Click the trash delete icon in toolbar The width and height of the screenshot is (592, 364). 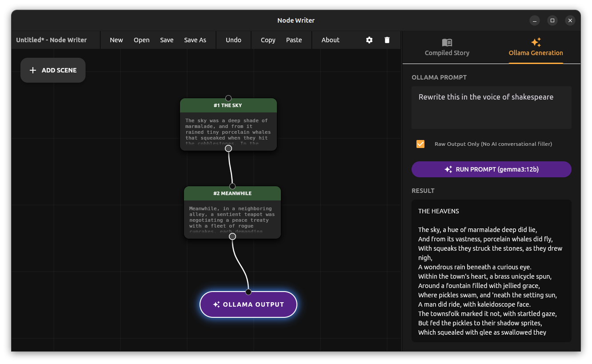(387, 40)
